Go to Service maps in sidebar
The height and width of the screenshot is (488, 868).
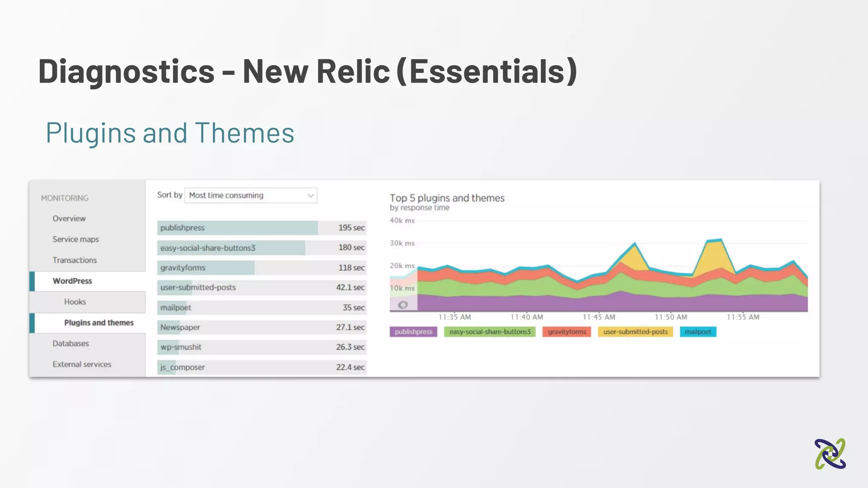point(76,239)
